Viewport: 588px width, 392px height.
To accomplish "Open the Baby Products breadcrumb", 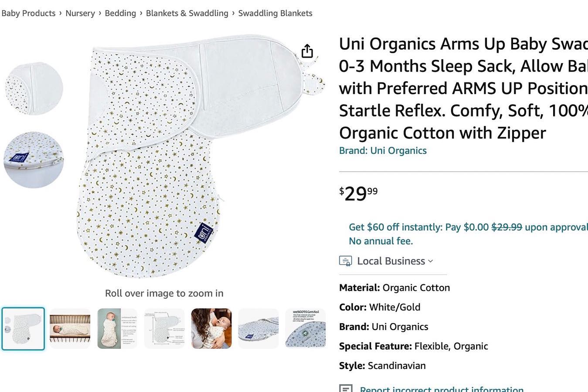I will click(28, 13).
